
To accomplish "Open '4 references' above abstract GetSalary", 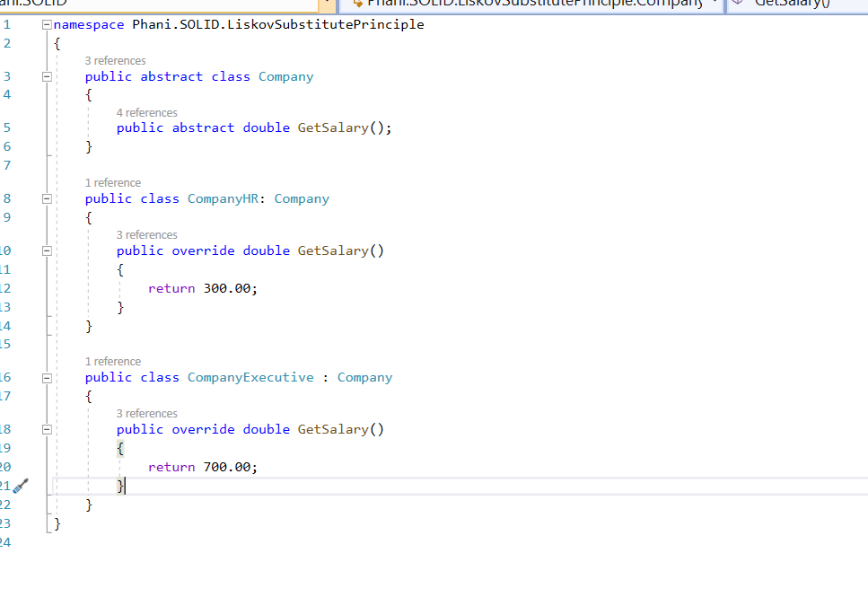I will [146, 113].
